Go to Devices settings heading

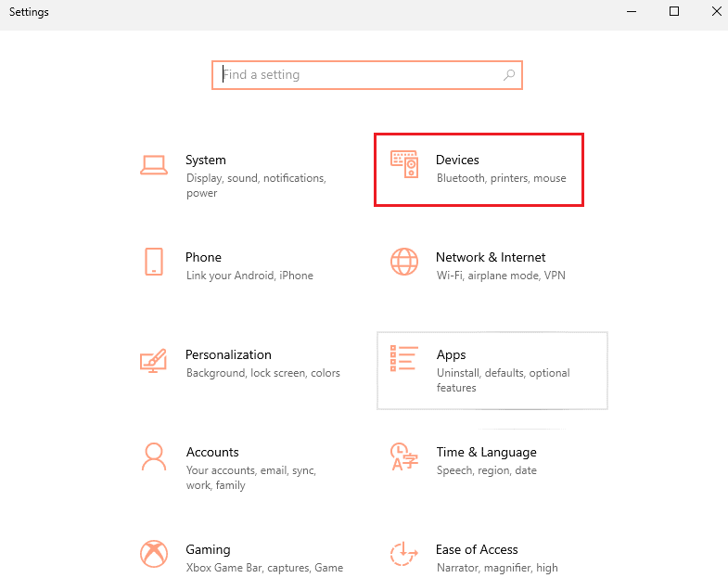(457, 161)
